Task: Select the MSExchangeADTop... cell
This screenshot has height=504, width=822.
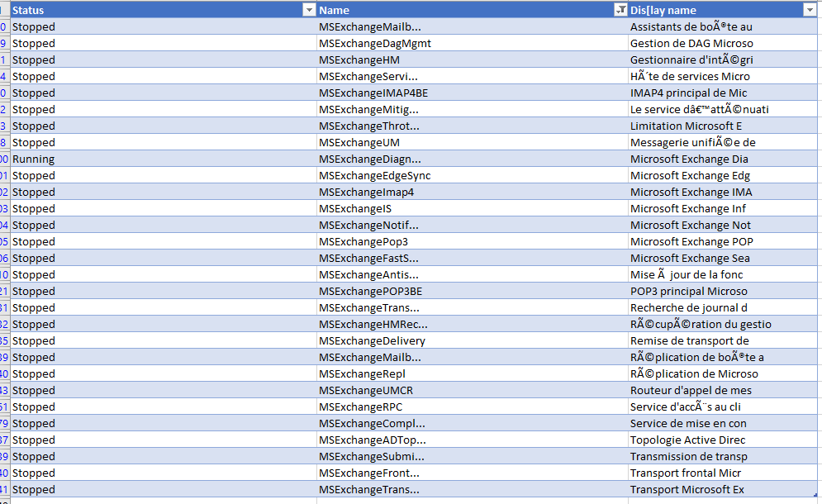Action: [x=473, y=440]
